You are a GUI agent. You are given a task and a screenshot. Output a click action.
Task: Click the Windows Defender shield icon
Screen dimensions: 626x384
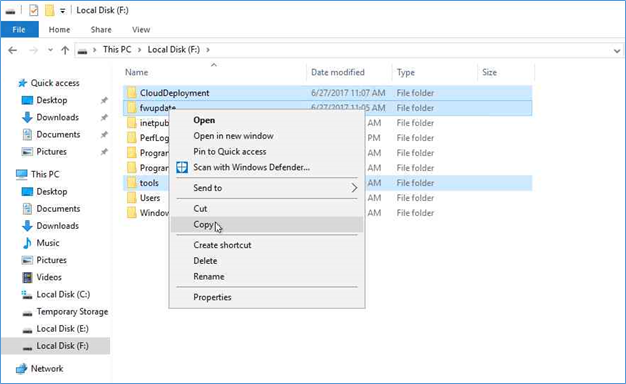pos(182,167)
